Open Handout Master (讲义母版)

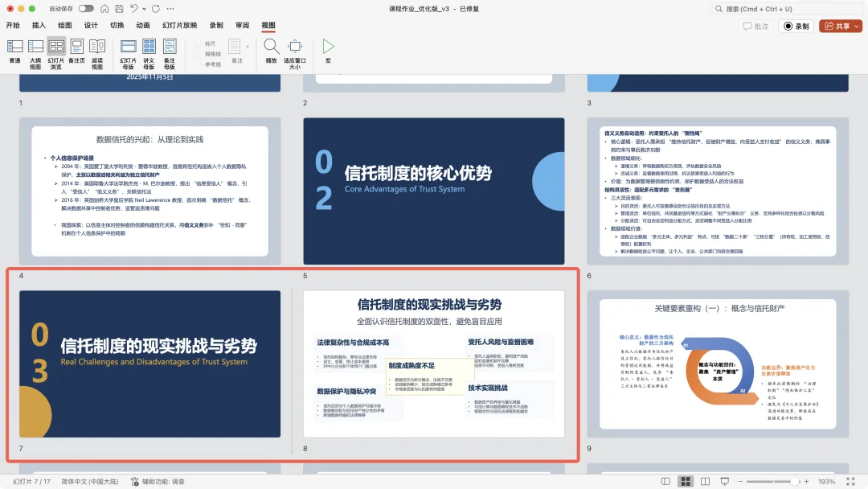149,54
